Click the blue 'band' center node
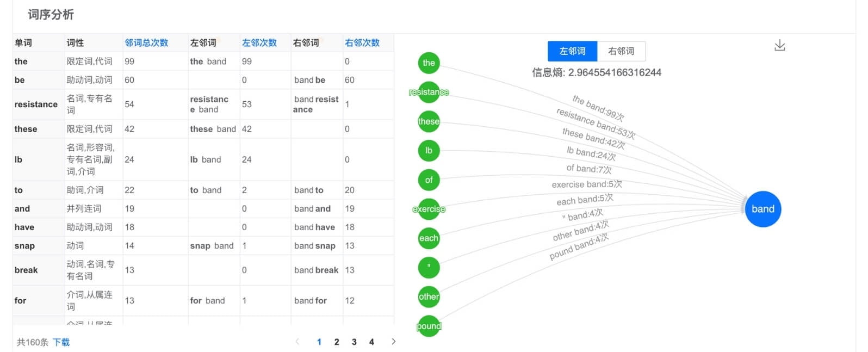868x352 pixels. [762, 209]
